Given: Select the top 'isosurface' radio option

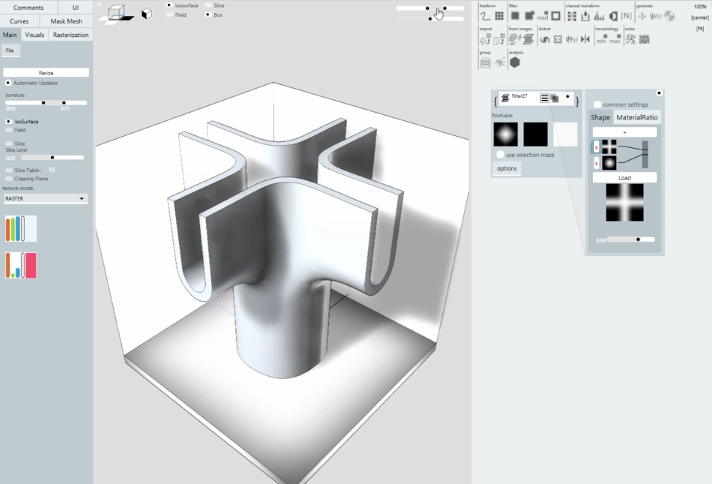Looking at the screenshot, I should [x=169, y=5].
